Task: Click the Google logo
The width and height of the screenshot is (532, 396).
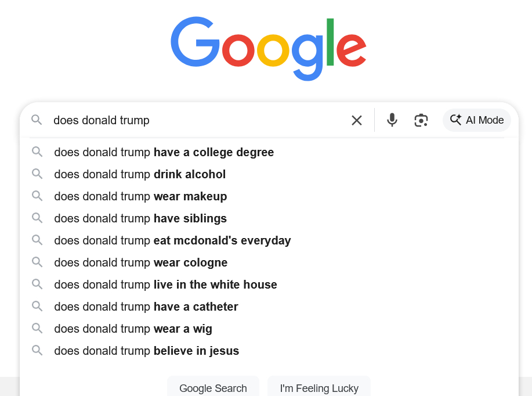Action: [268, 48]
